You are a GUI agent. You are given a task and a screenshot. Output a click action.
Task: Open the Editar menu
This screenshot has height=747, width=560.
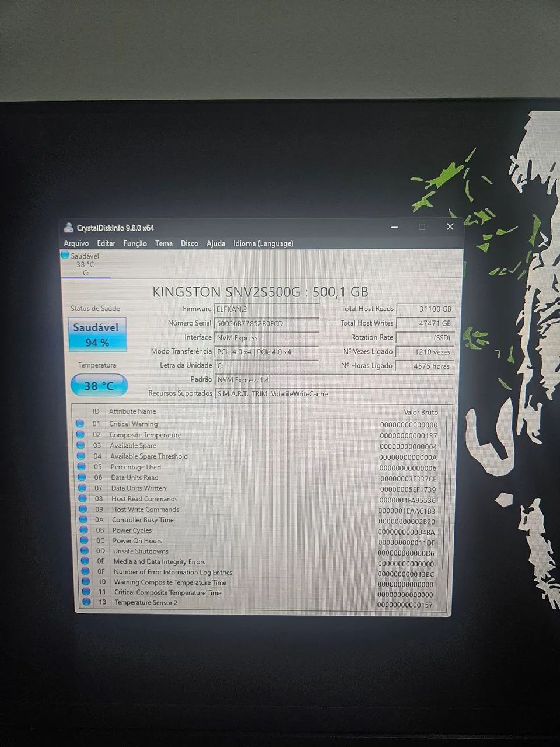[x=106, y=243]
